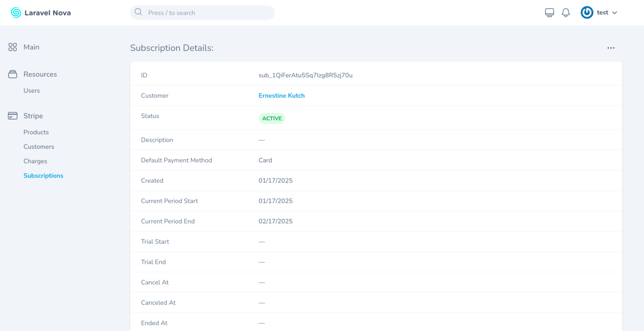The height and width of the screenshot is (331, 644).
Task: Focus the Press / to search field
Action: (208, 13)
